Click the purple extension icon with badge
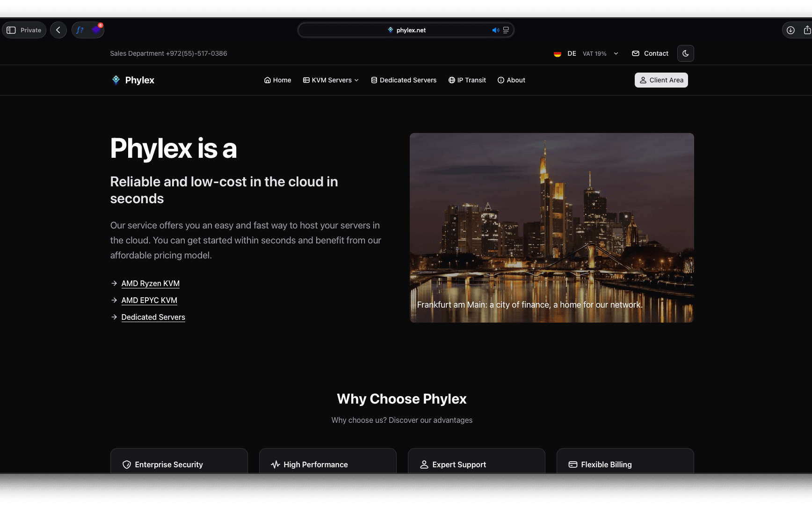Screen dimensions: 812x508 point(96,30)
